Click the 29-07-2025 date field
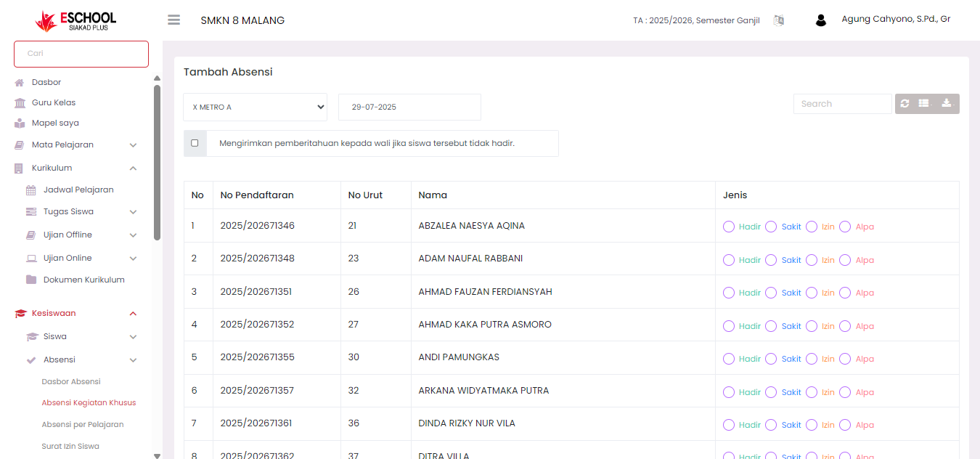 [409, 107]
